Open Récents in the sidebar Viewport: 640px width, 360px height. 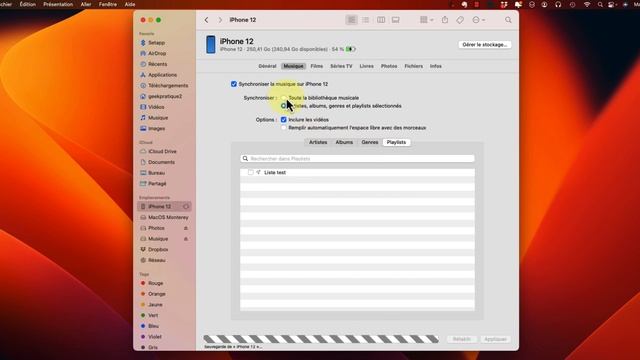tap(158, 64)
